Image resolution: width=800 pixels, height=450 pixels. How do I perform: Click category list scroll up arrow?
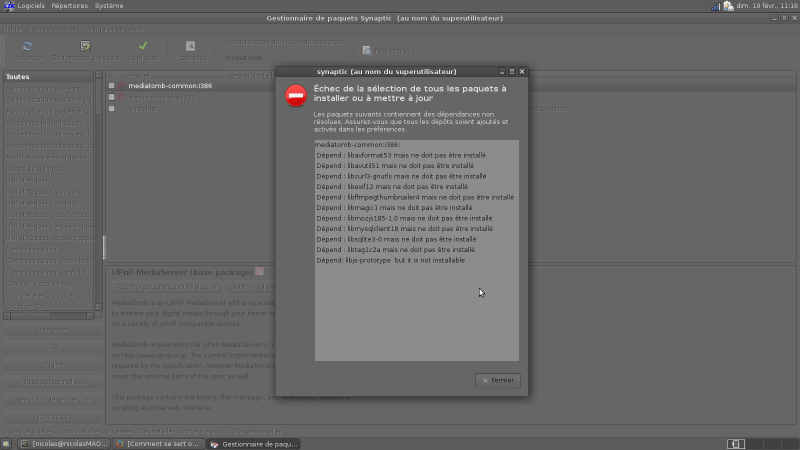coord(99,75)
